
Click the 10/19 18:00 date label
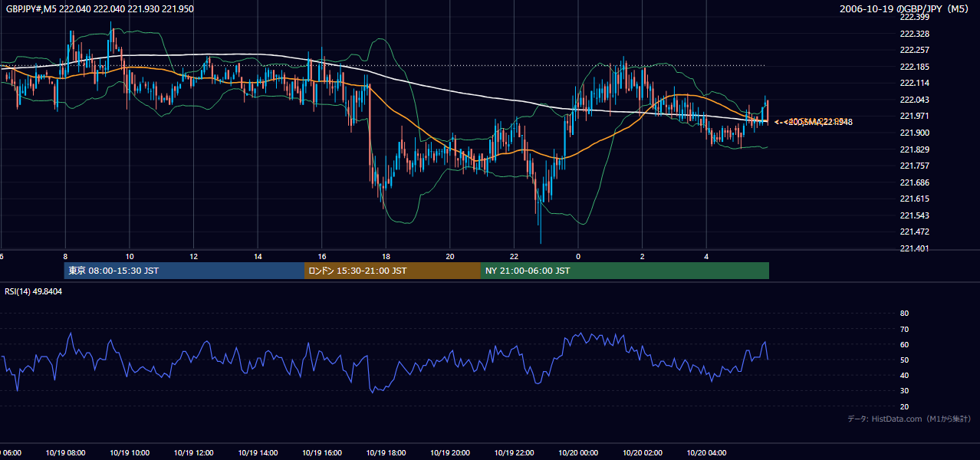click(x=386, y=453)
